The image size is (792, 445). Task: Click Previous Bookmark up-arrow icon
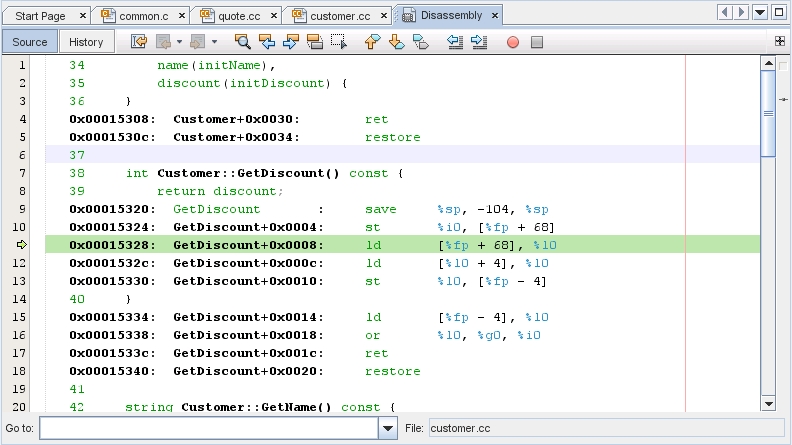pyautogui.click(x=372, y=42)
